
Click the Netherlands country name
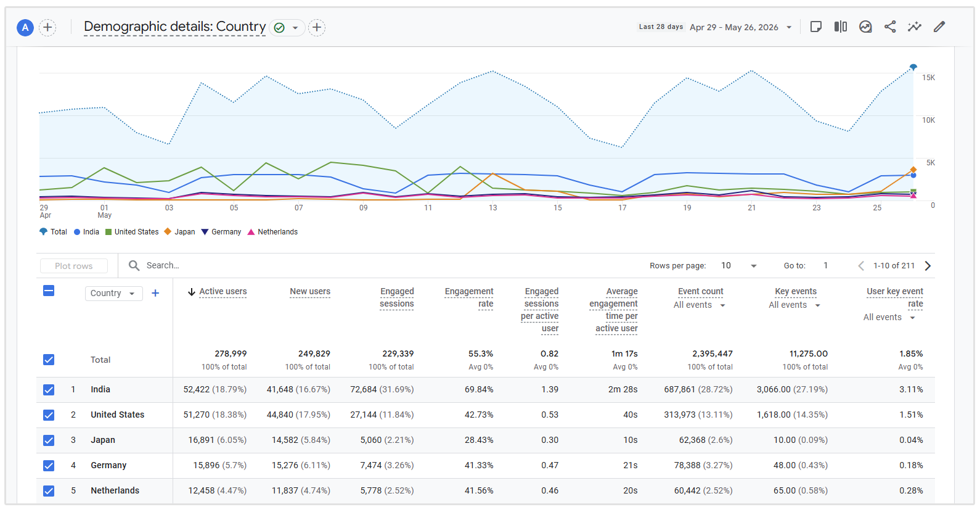pos(115,491)
